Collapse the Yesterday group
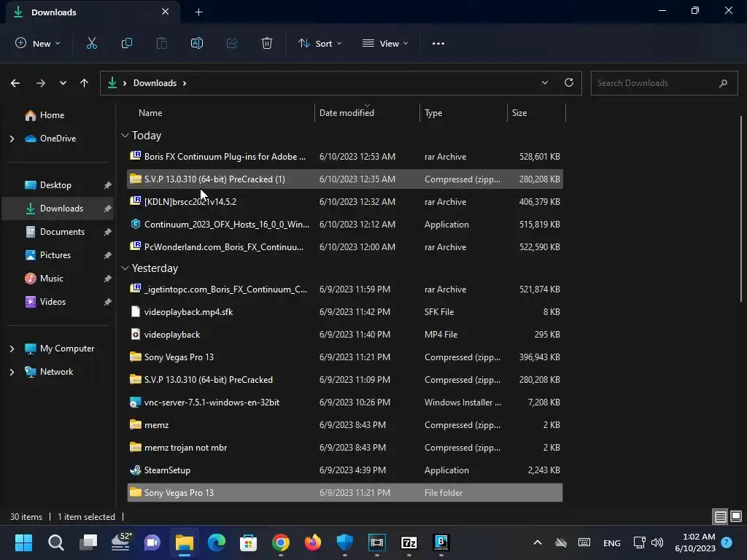Screen dimensions: 747x560 click(x=125, y=268)
